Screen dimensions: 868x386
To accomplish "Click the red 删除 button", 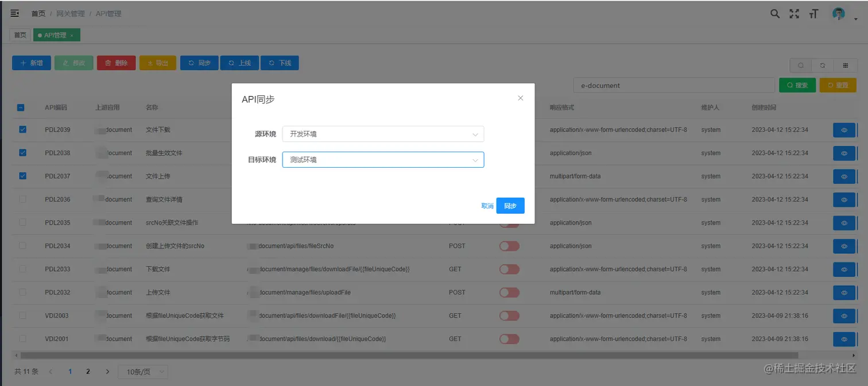I will click(117, 63).
